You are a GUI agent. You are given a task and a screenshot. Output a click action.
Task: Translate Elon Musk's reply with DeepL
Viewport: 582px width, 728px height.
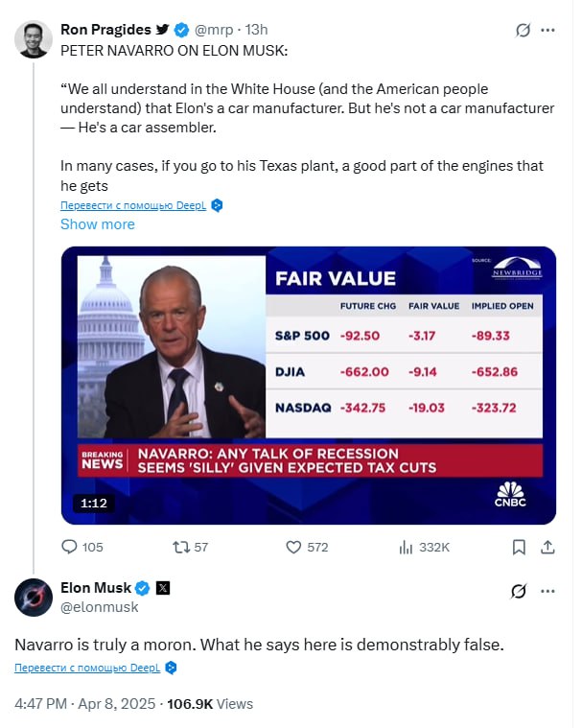pos(87,668)
